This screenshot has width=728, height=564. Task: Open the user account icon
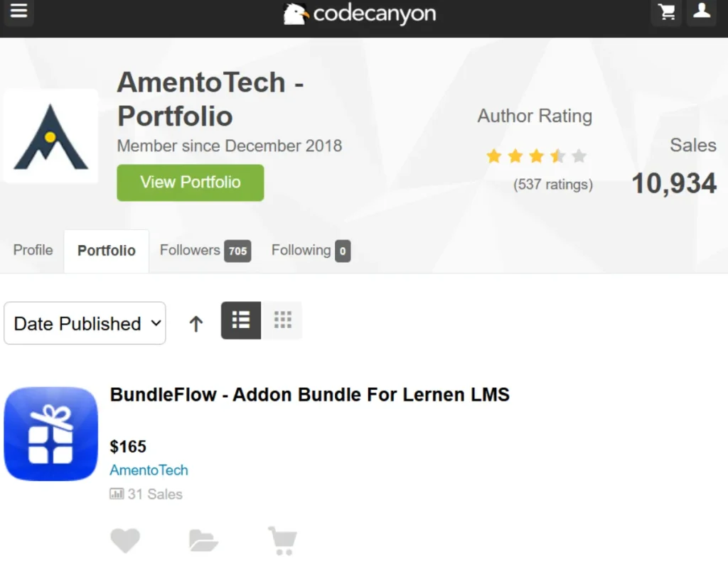[702, 11]
